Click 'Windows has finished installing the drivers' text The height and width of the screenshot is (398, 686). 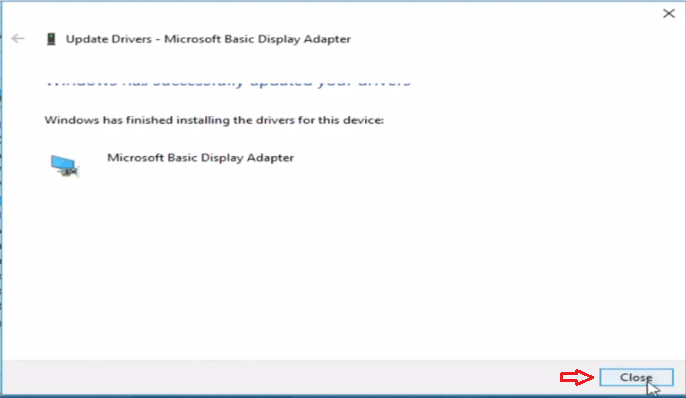[x=214, y=120]
